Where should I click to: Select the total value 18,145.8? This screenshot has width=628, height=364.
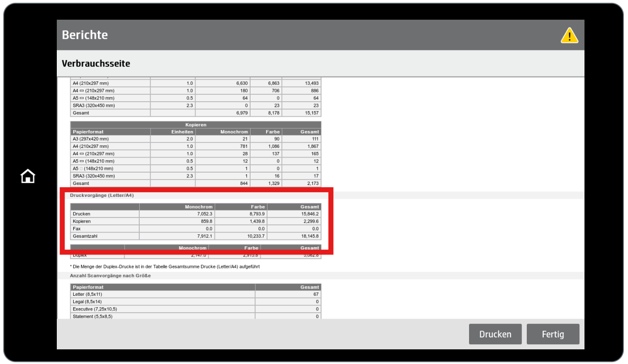[x=308, y=236]
